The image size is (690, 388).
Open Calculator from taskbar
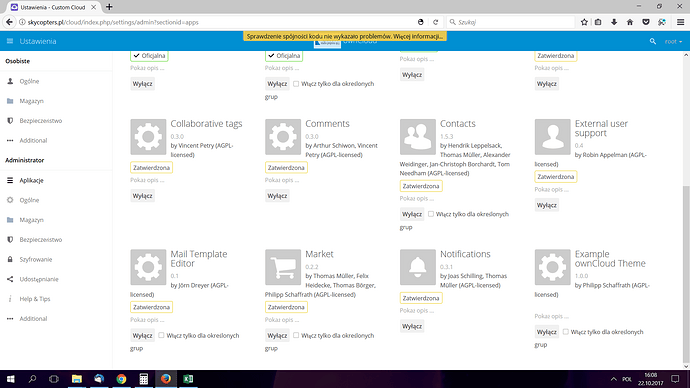143,379
